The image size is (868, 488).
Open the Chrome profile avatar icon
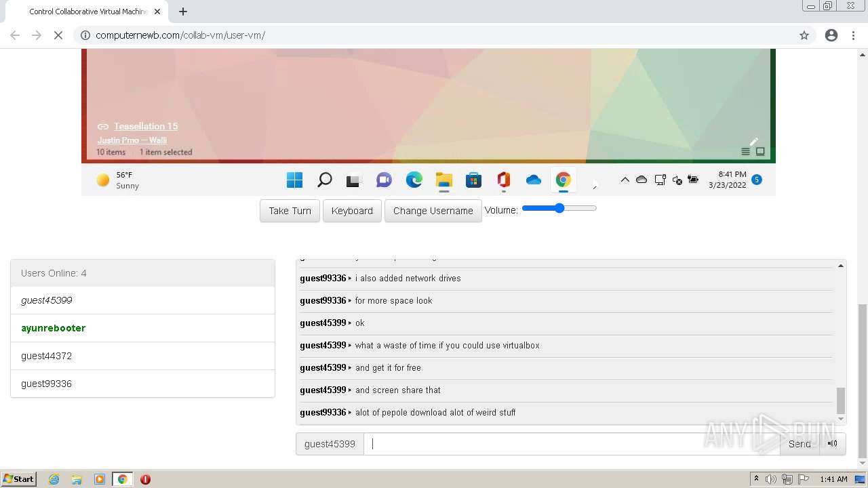click(x=831, y=35)
